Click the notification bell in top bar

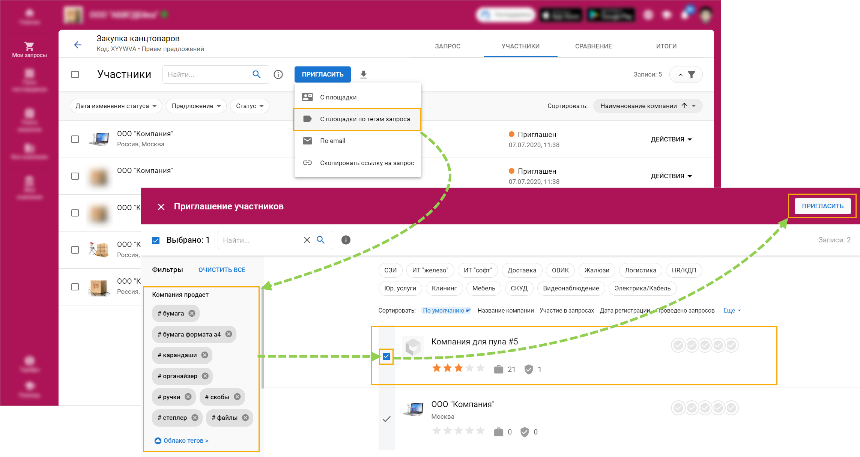tap(684, 15)
